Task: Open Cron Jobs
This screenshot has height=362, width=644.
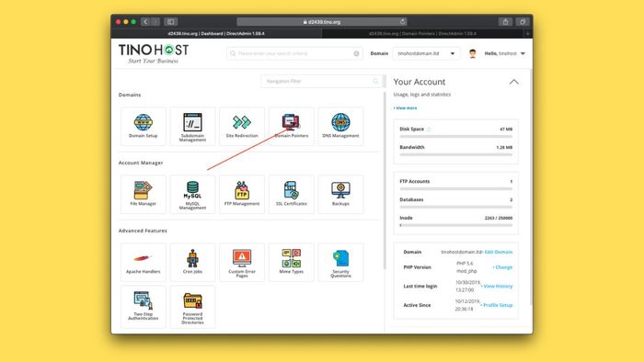Action: pyautogui.click(x=192, y=263)
